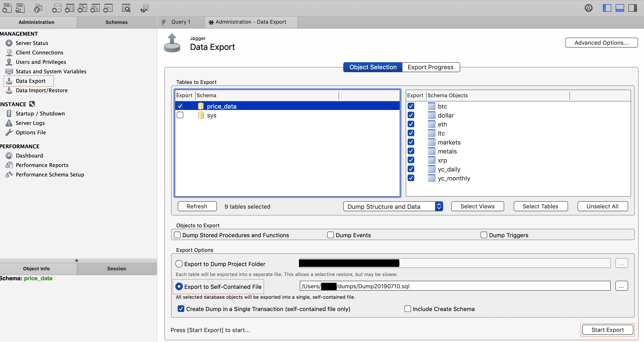Toggle export checkbox for sys schema

tap(181, 115)
